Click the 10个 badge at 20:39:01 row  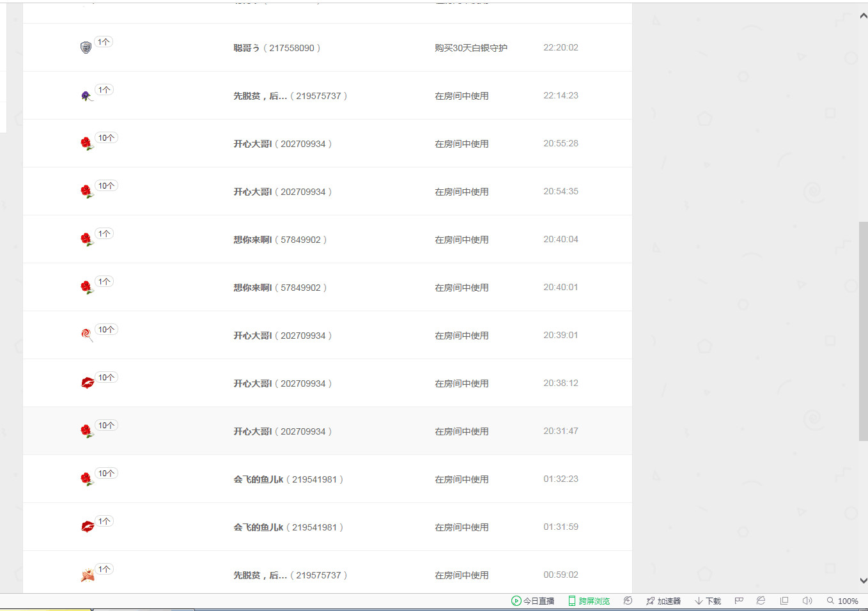tap(106, 330)
